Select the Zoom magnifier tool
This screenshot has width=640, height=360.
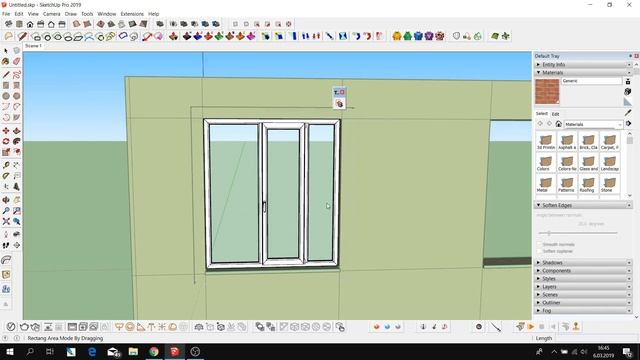tap(6, 211)
